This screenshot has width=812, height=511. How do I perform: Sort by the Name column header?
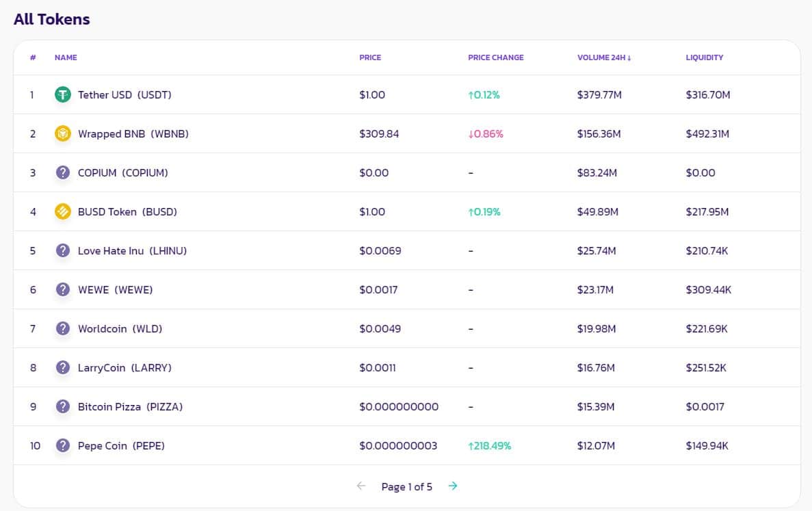(x=66, y=57)
